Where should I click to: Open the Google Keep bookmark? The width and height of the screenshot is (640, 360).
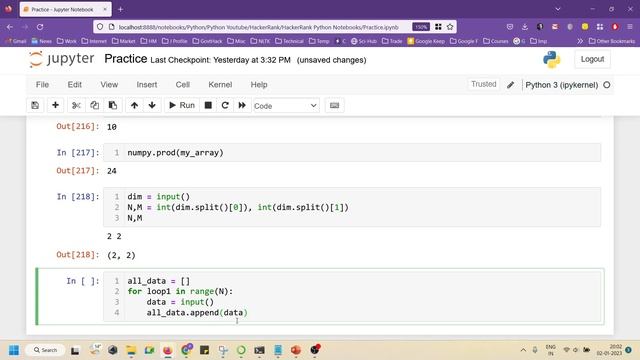click(426, 41)
